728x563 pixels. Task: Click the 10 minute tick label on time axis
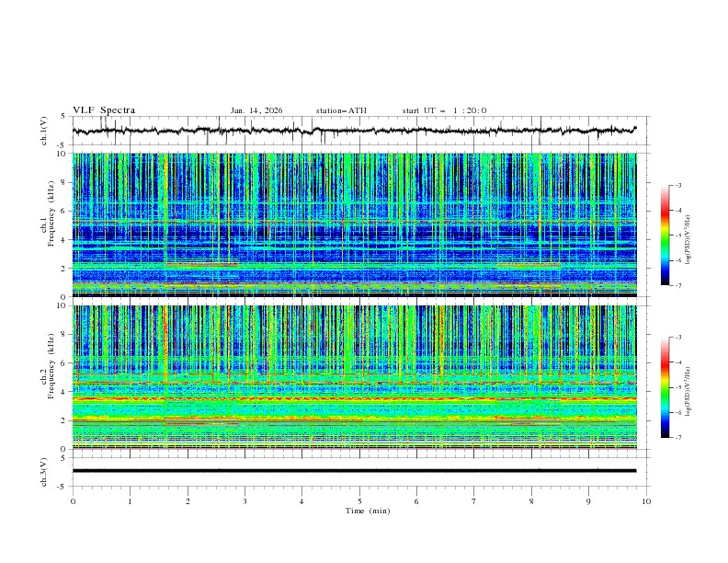point(646,500)
